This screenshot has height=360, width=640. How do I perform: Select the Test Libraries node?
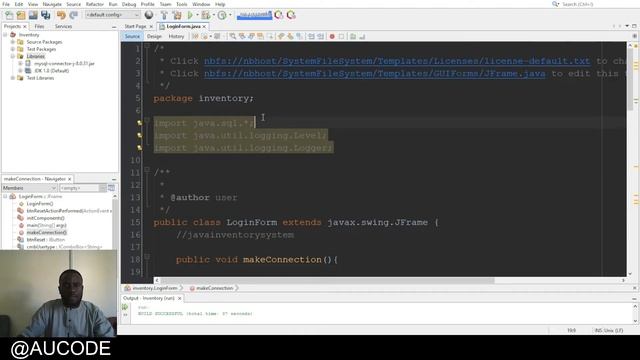40,78
